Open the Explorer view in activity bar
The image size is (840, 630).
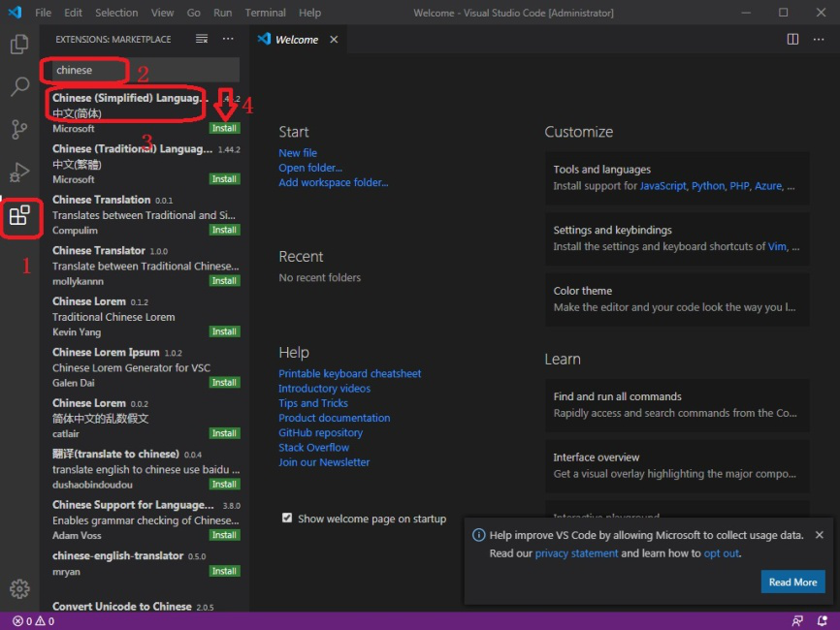[19, 45]
